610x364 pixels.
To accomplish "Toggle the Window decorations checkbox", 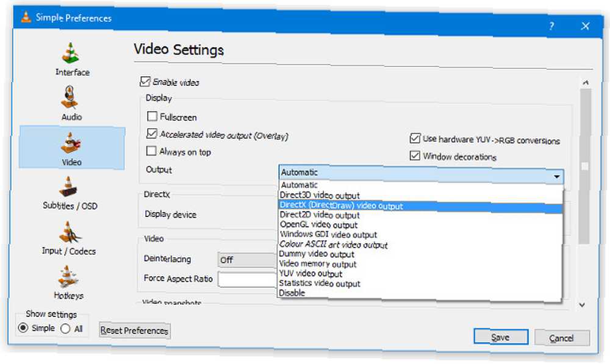I will [415, 156].
